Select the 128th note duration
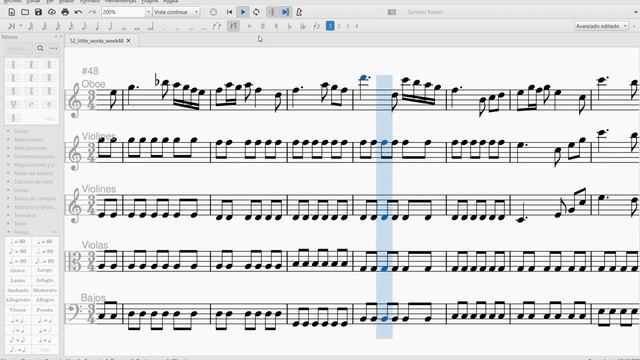 pos(31,26)
